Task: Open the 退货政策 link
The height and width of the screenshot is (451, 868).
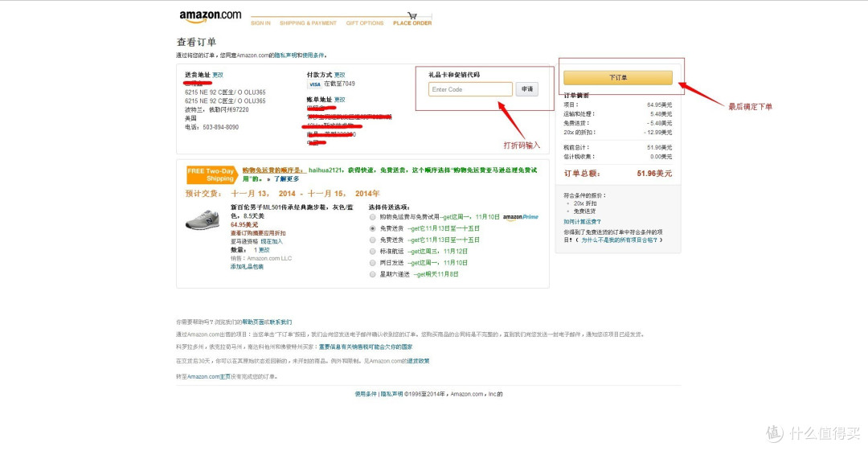Action: (419, 361)
